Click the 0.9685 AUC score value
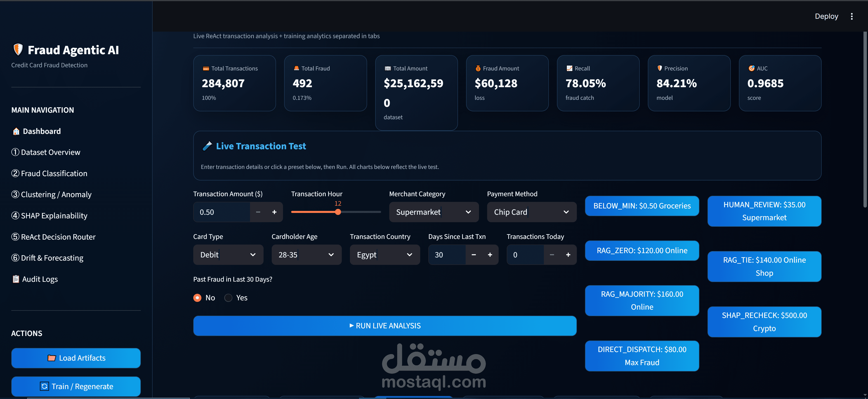This screenshot has height=399, width=868. (x=765, y=83)
